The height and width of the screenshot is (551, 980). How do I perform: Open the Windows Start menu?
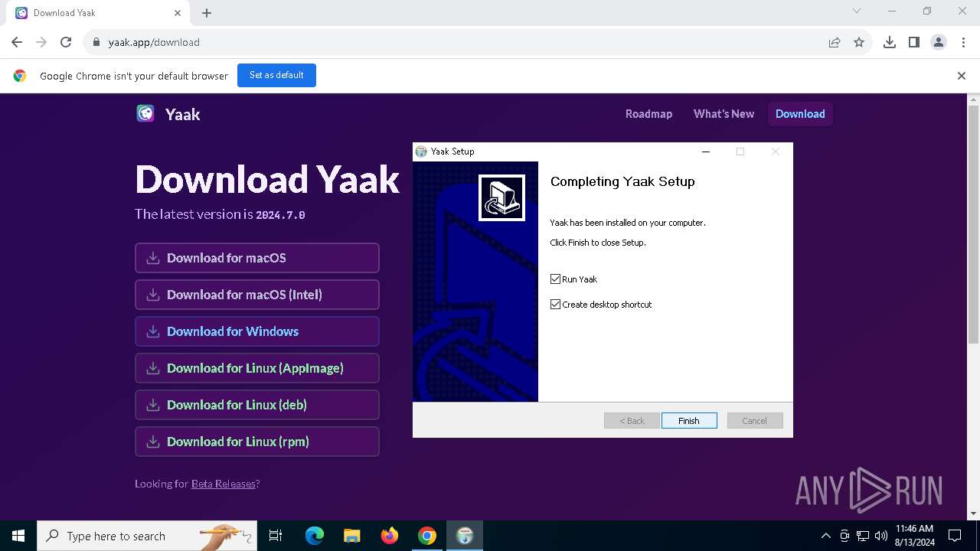pyautogui.click(x=18, y=536)
